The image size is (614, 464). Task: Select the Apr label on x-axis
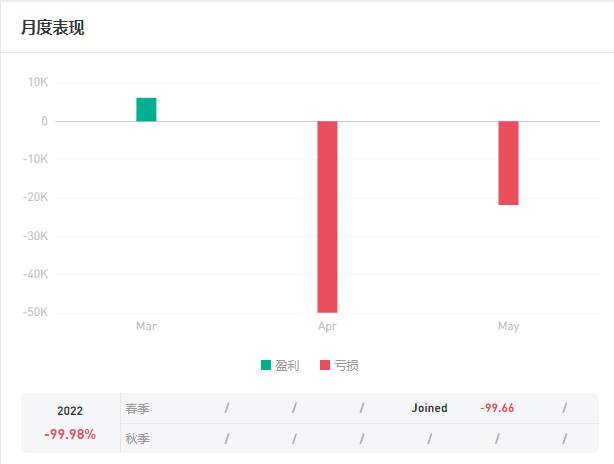[x=327, y=326]
